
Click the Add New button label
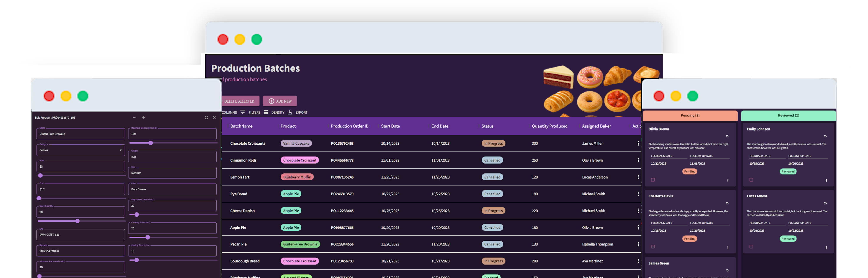tap(284, 101)
